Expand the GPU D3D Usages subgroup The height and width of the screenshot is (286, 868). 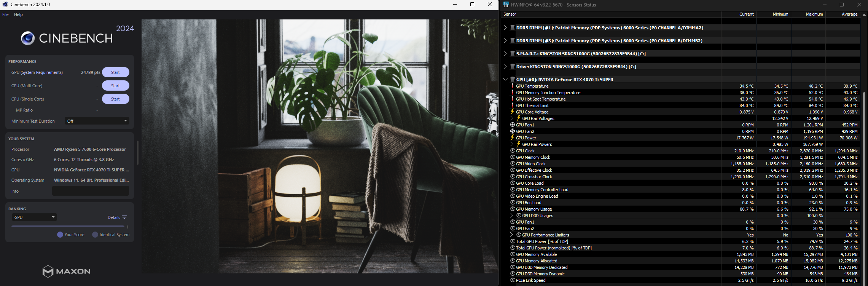(x=511, y=216)
